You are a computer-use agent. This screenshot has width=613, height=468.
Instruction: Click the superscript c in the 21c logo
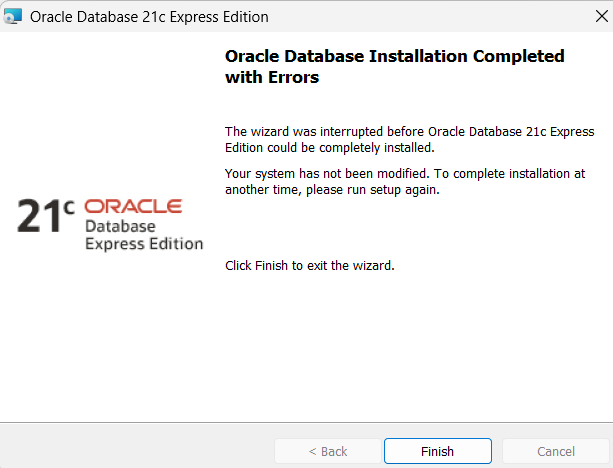point(69,207)
